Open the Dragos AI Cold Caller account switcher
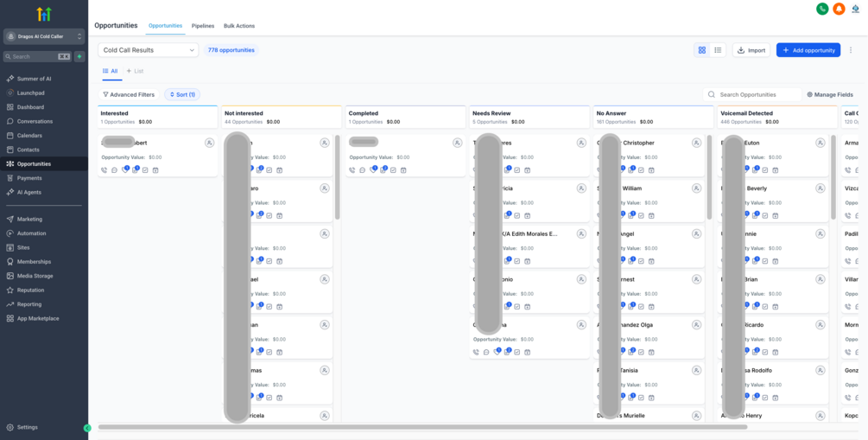This screenshot has width=868, height=440. click(44, 36)
